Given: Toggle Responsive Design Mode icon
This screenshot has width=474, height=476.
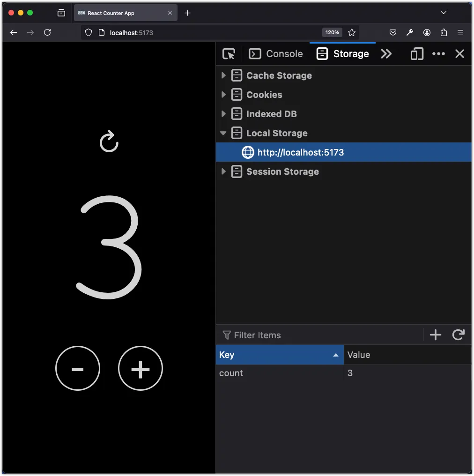Looking at the screenshot, I should click(x=417, y=54).
